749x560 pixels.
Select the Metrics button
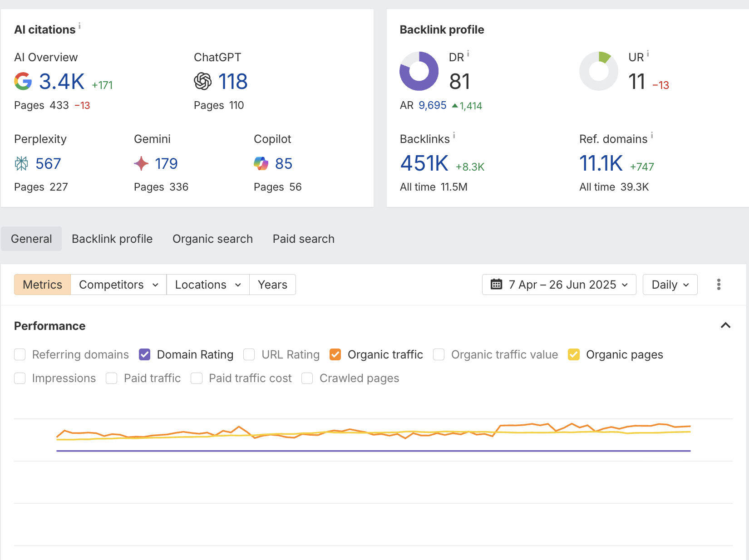tap(42, 285)
